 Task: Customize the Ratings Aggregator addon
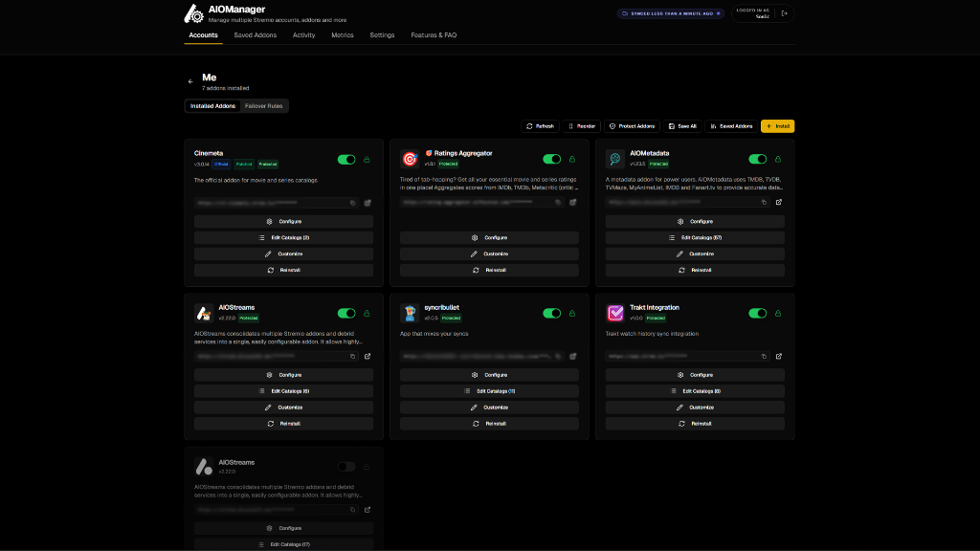coord(489,254)
